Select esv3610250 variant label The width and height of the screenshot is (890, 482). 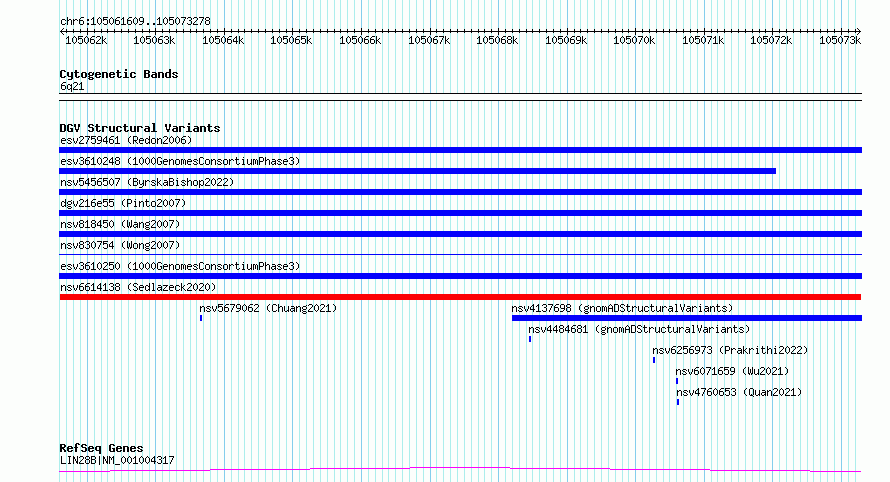(x=180, y=266)
